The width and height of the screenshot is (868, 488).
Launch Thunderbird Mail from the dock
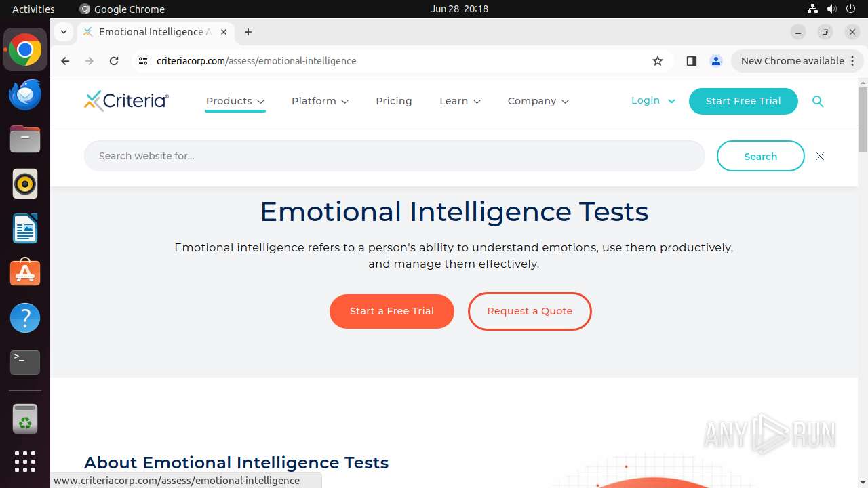(25, 95)
